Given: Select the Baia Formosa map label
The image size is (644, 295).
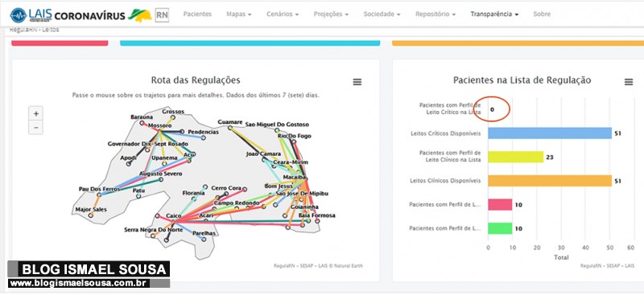Looking at the screenshot, I should pyautogui.click(x=316, y=215).
